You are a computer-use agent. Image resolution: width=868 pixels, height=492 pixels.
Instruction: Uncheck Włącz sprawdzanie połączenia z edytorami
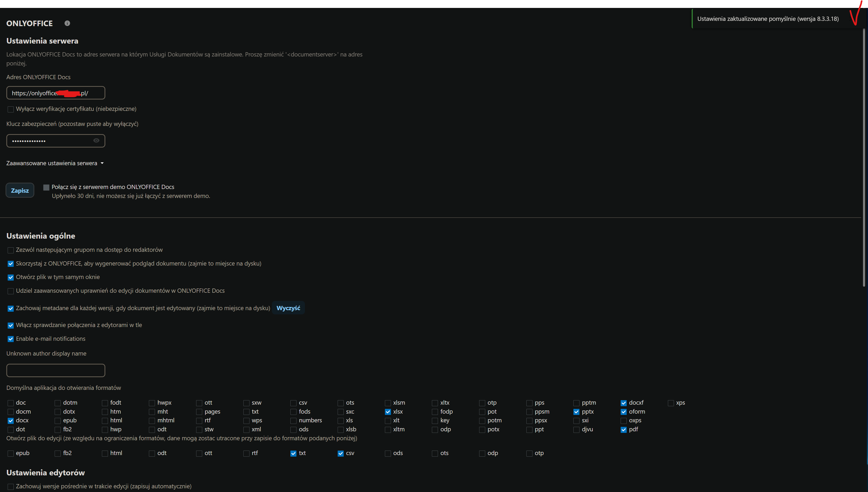11,325
